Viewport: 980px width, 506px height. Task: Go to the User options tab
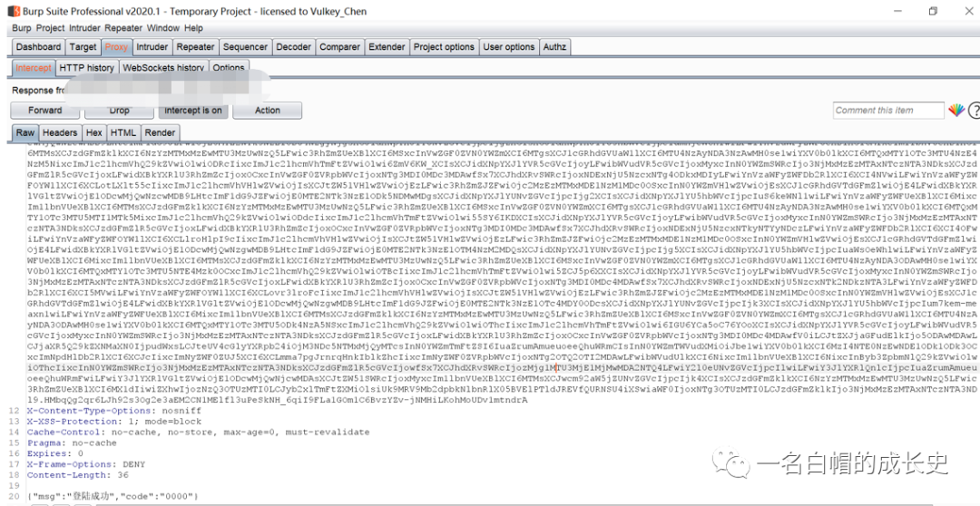(x=509, y=47)
